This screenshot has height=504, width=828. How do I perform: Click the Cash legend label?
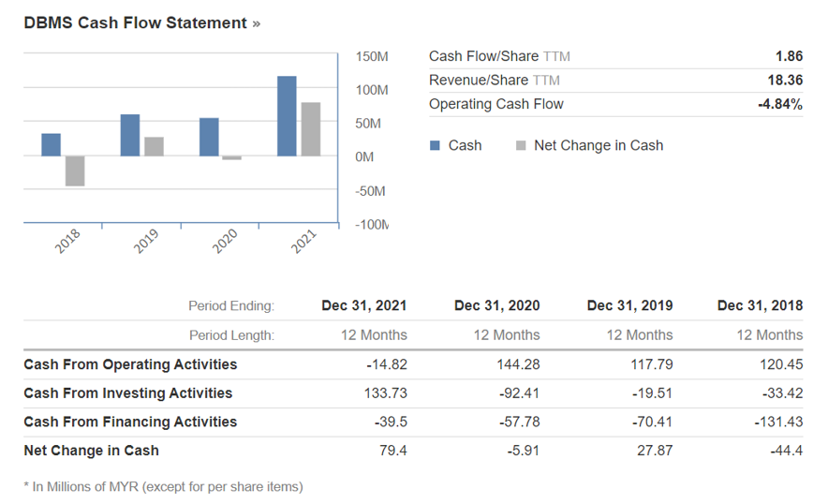(x=465, y=145)
